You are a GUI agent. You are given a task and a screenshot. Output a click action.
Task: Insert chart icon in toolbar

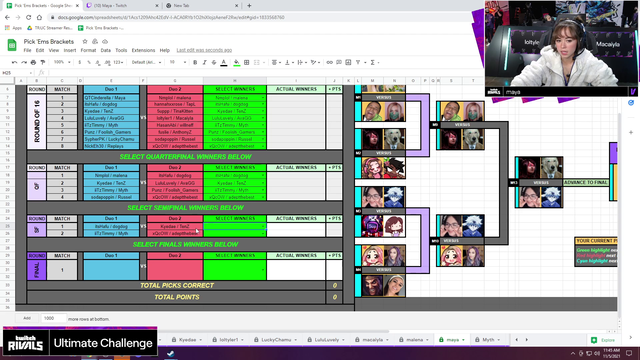tap(348, 62)
